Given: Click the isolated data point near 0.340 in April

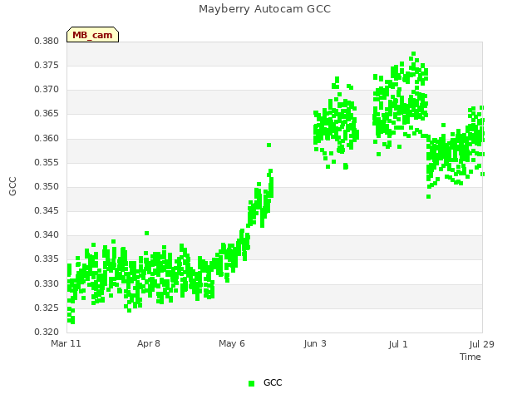Looking at the screenshot, I should click(146, 233).
